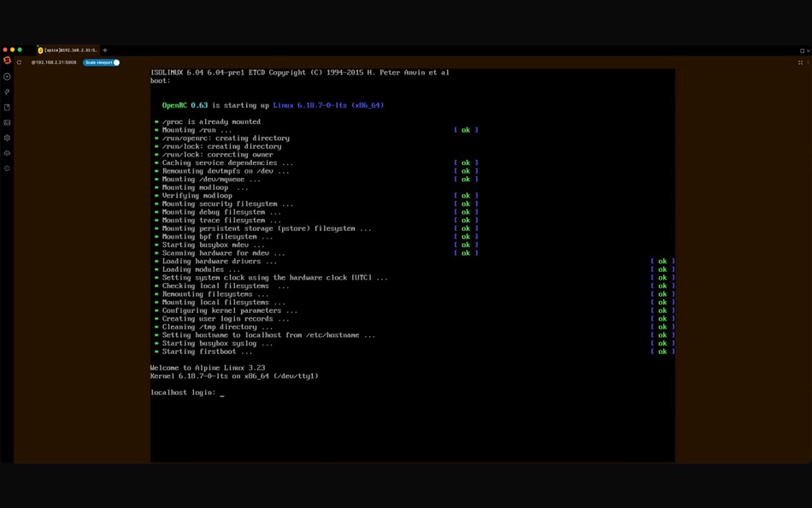Image resolution: width=812 pixels, height=508 pixels.
Task: Click the 'Welcome to Alpine Linux 3.23' line
Action: [208, 368]
